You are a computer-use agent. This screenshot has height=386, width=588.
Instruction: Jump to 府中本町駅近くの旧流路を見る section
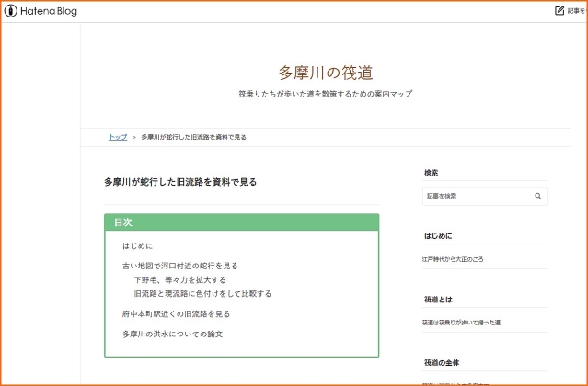click(177, 313)
